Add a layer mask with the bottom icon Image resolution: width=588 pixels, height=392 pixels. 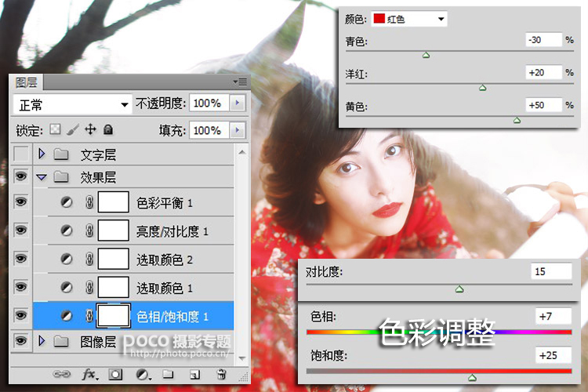[115, 374]
